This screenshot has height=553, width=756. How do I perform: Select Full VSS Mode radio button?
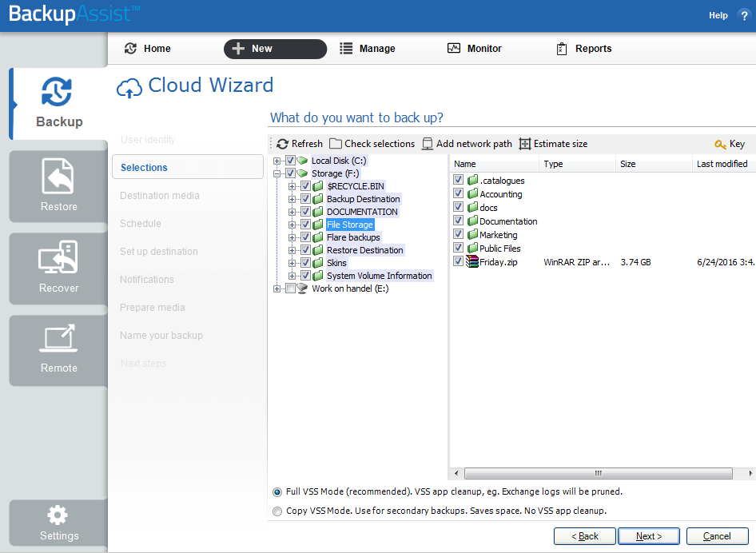click(277, 492)
